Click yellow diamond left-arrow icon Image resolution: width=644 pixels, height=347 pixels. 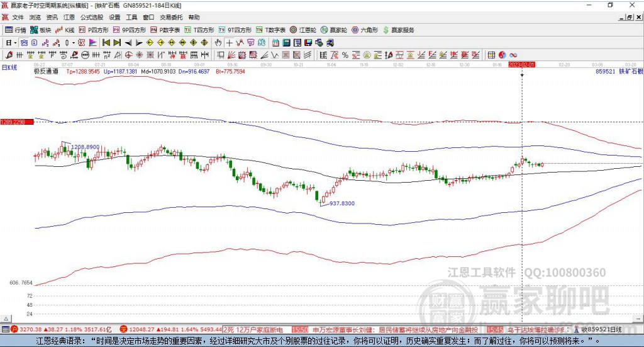pyautogui.click(x=150, y=43)
